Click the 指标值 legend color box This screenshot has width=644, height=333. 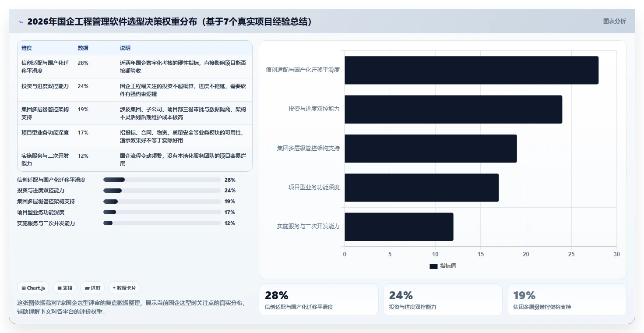tap(433, 266)
